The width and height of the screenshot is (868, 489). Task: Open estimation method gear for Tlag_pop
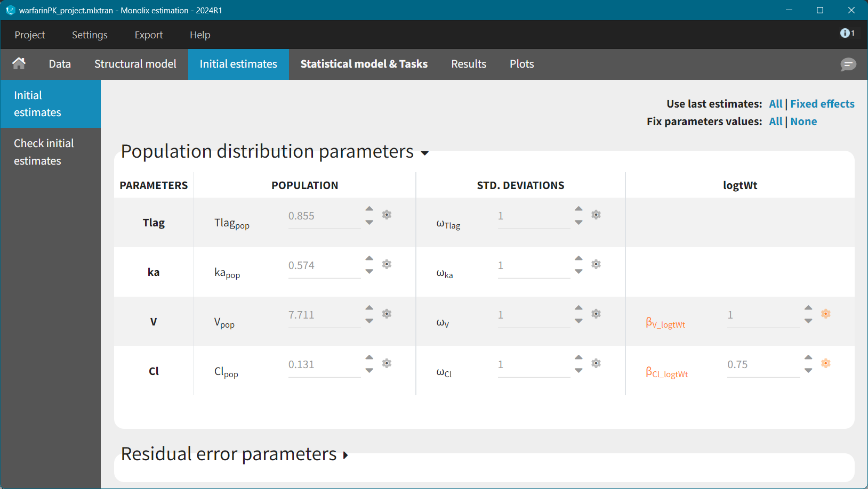[x=387, y=215]
